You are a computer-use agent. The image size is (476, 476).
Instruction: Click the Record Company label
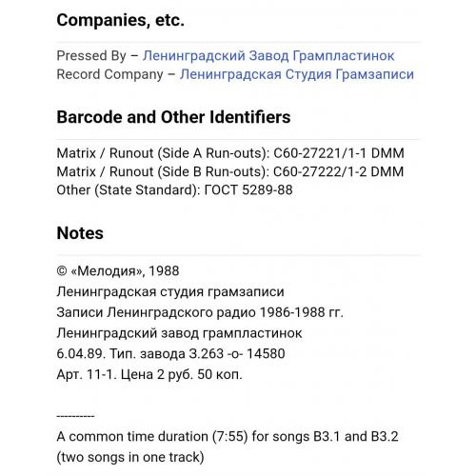(109, 74)
